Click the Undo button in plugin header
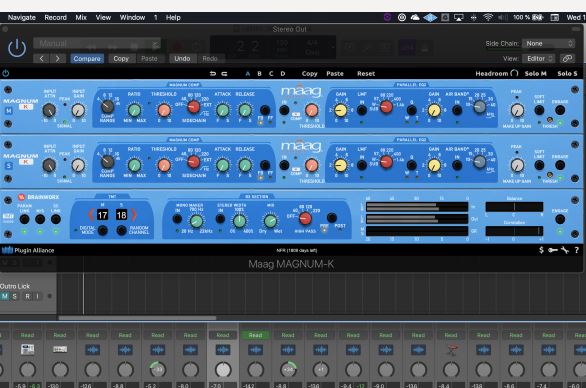Viewport: 586px width, 388px height. 182,58
